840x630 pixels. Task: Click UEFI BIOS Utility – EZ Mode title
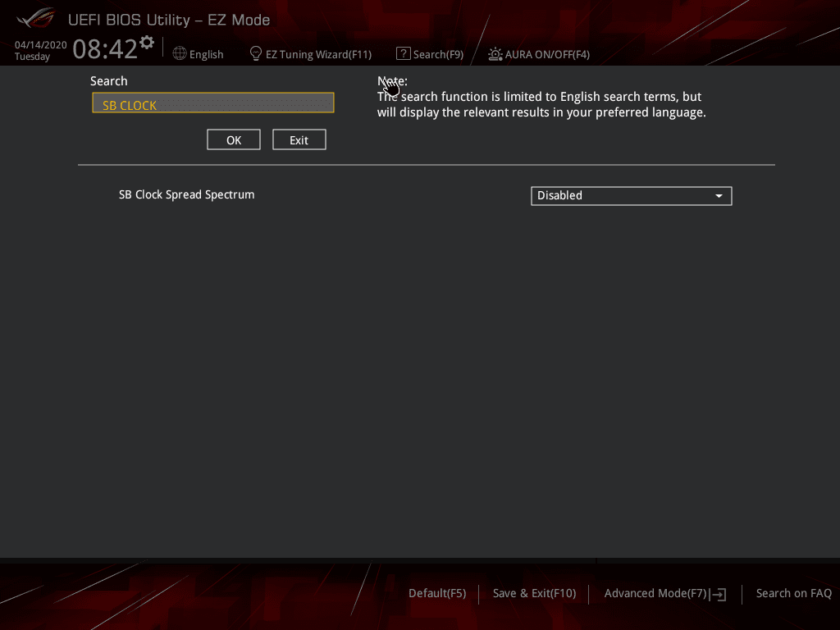(x=169, y=20)
